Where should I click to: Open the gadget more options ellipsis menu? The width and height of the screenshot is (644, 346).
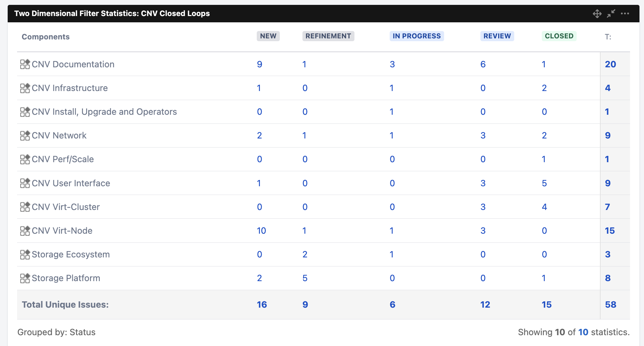(x=625, y=14)
